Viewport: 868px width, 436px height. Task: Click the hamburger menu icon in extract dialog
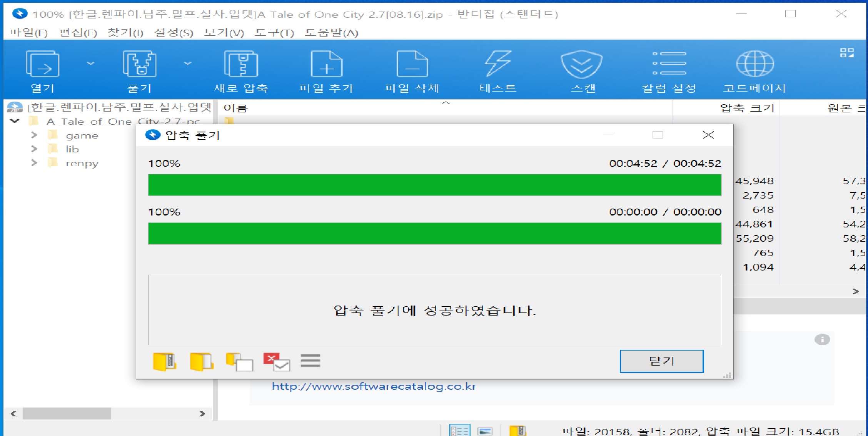click(x=310, y=361)
